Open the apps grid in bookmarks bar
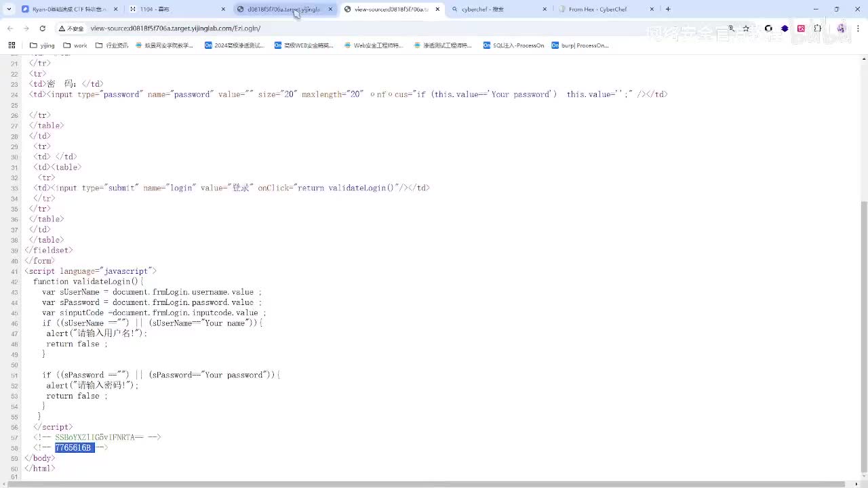 12,45
